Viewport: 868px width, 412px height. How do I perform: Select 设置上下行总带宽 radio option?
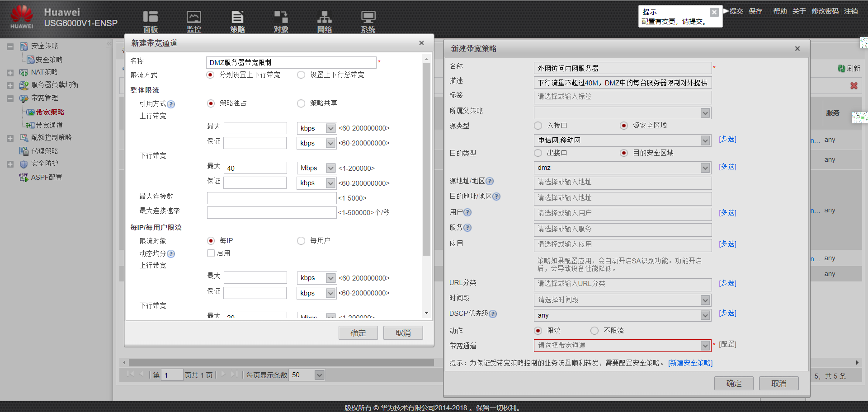point(301,75)
